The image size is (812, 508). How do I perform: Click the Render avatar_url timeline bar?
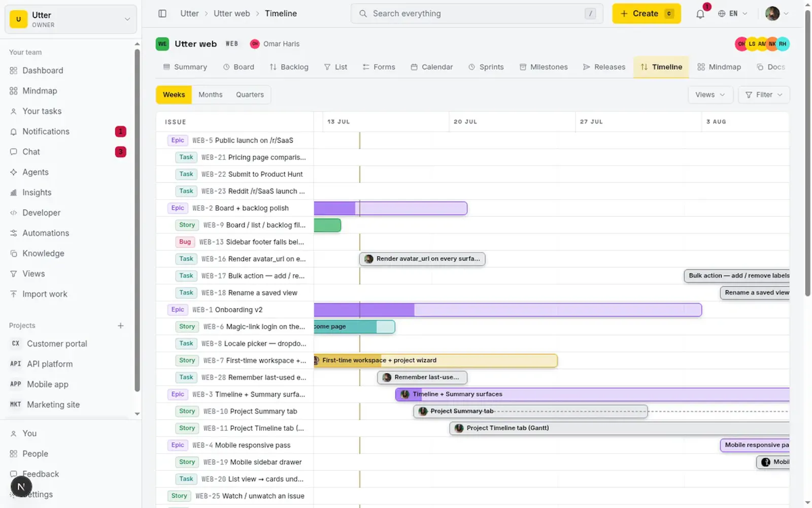(x=422, y=259)
